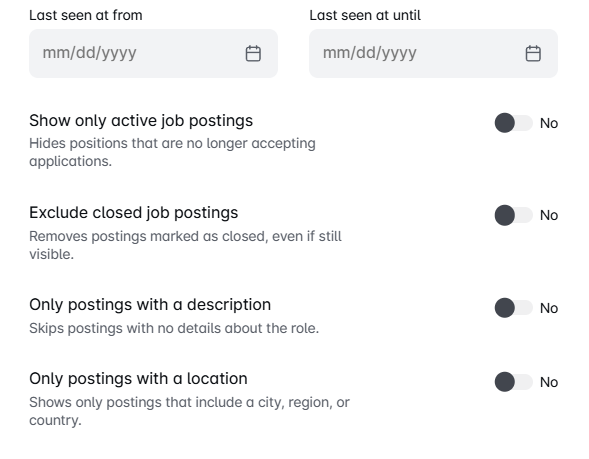589x459 pixels.
Task: Click the No label beside postings with location
Action: 549,382
